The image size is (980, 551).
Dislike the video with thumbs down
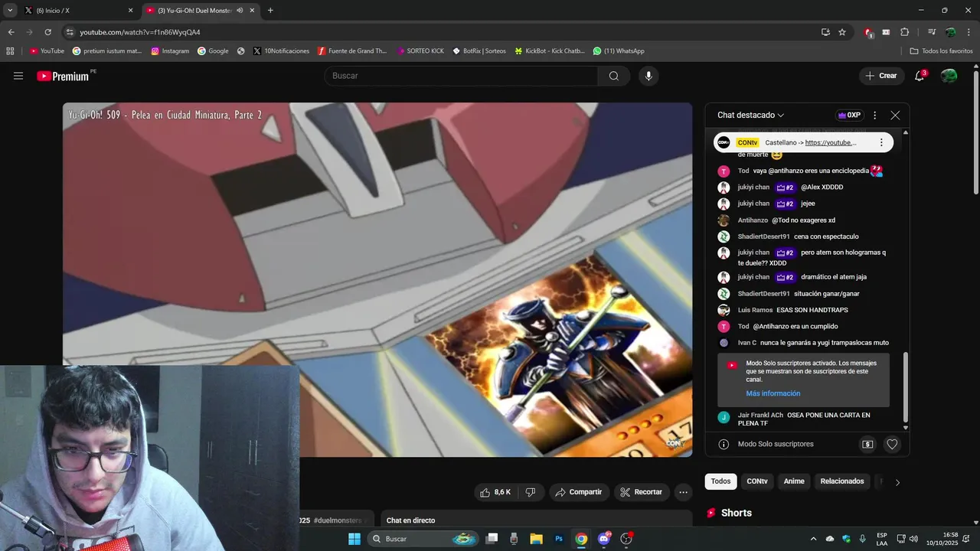point(530,492)
